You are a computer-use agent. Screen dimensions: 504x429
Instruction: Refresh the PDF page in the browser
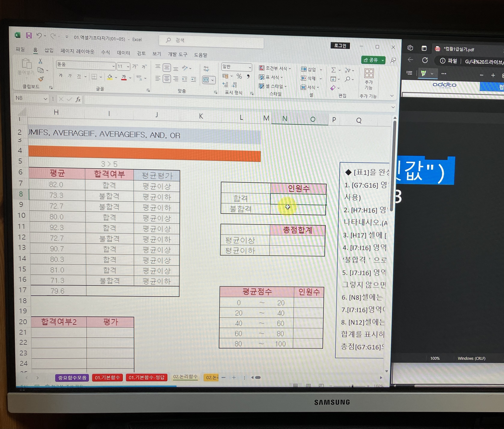point(425,60)
